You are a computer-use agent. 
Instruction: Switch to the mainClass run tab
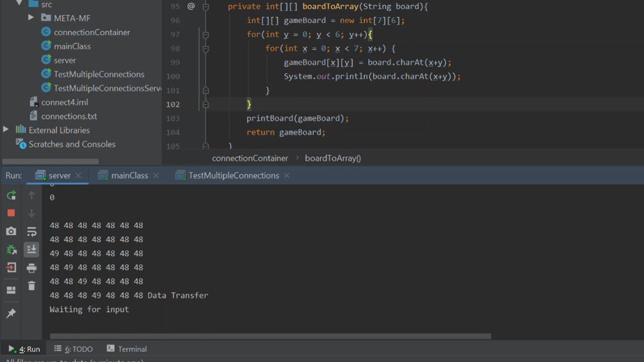point(129,175)
